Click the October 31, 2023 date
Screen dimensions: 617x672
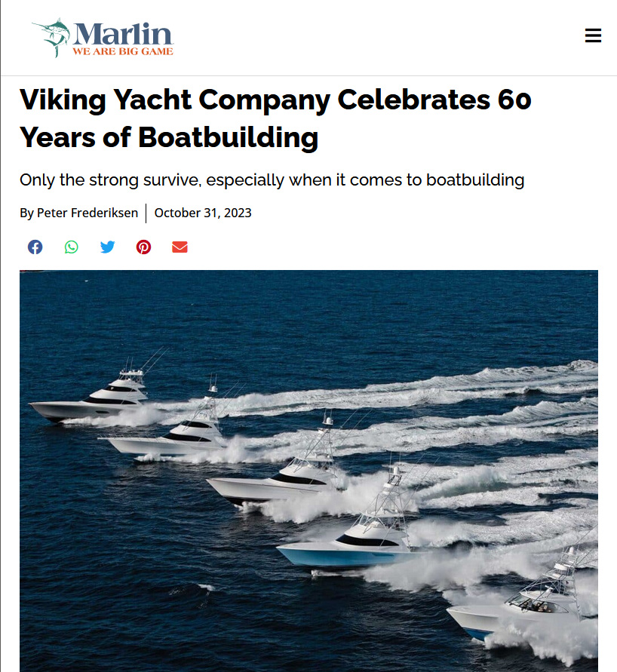tap(203, 213)
